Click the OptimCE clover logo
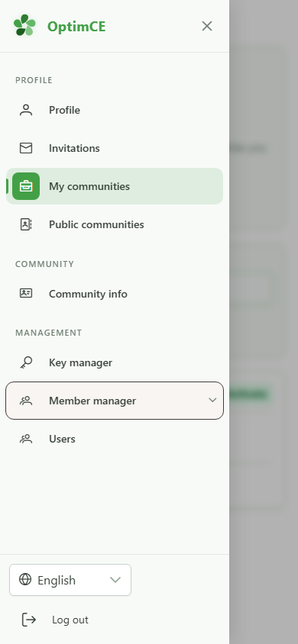This screenshot has width=298, height=644. tap(24, 25)
